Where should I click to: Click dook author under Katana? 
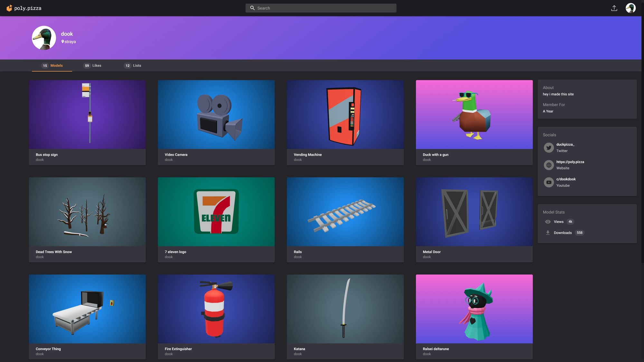click(298, 354)
